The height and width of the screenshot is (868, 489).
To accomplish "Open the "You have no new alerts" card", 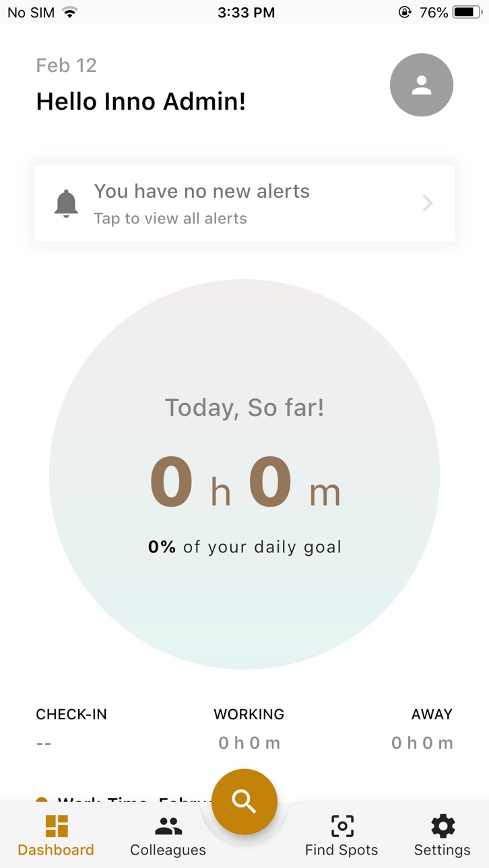I will point(244,203).
